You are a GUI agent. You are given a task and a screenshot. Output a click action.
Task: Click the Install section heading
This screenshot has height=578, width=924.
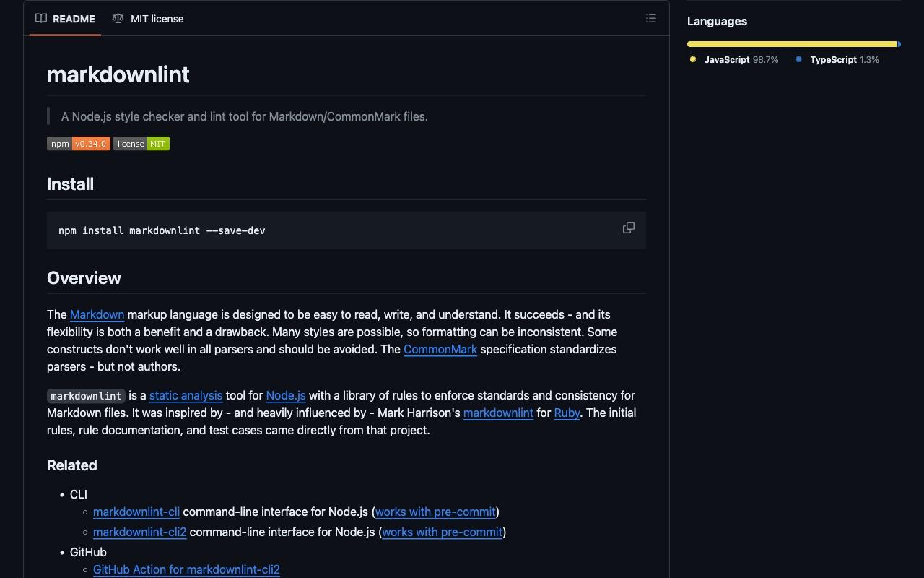click(x=70, y=184)
